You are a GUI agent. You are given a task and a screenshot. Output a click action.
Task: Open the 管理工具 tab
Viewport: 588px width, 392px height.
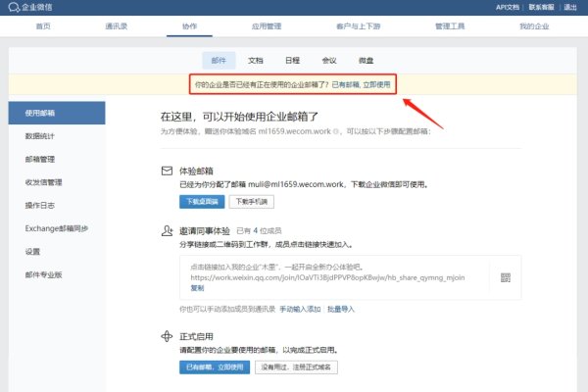point(450,26)
